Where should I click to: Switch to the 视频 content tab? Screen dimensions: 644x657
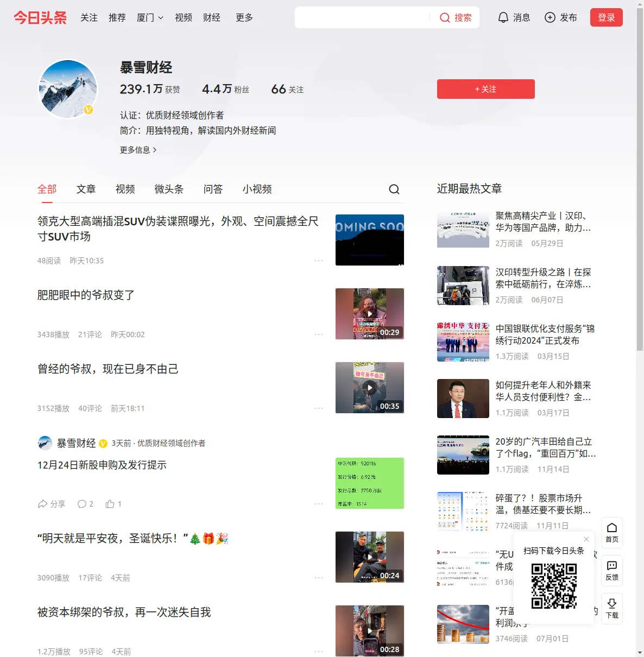coord(125,189)
